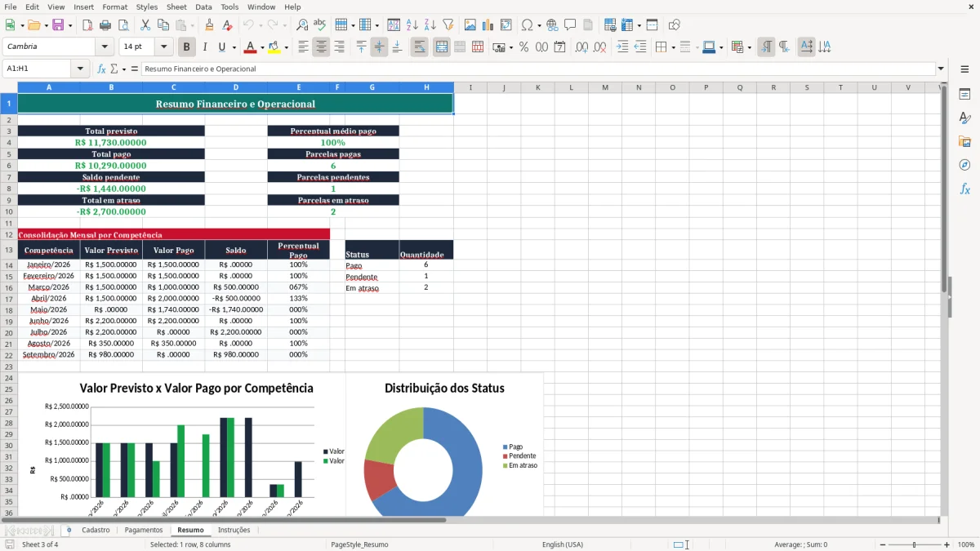Viewport: 980px width, 551px height.
Task: Open the Select Function dropdown arrow
Action: click(123, 69)
